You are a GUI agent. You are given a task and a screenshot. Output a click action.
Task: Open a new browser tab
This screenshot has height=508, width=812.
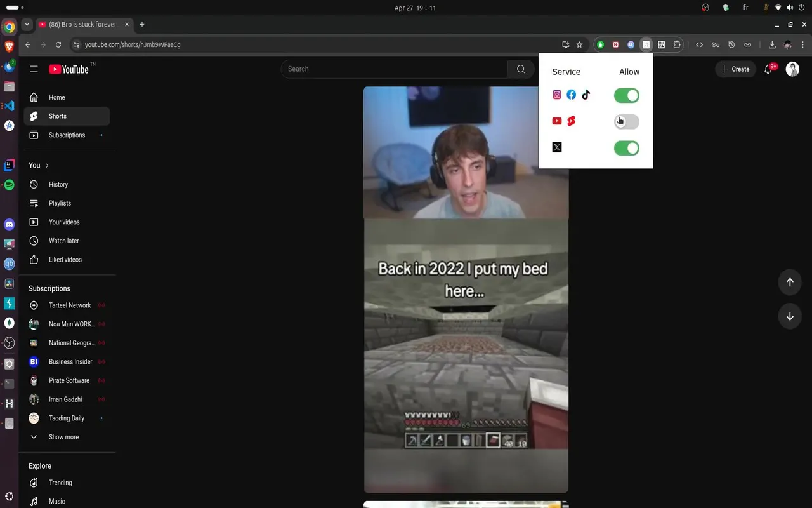(x=142, y=25)
